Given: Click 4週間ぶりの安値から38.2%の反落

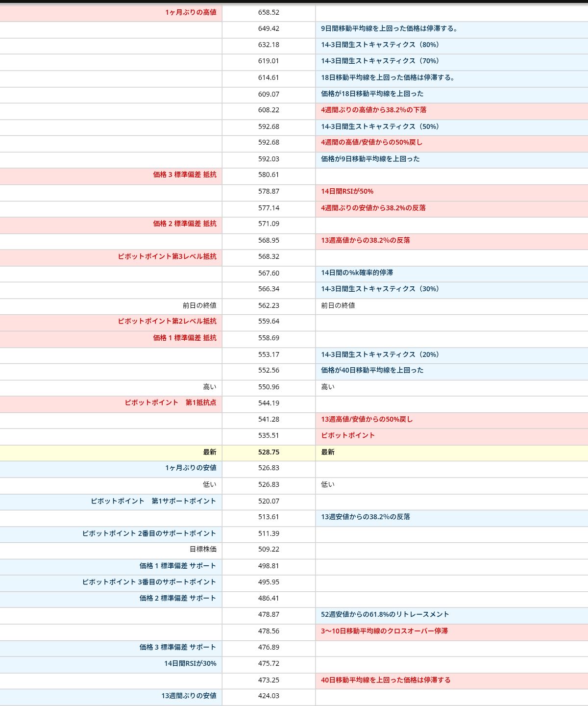Looking at the screenshot, I should point(373,208).
